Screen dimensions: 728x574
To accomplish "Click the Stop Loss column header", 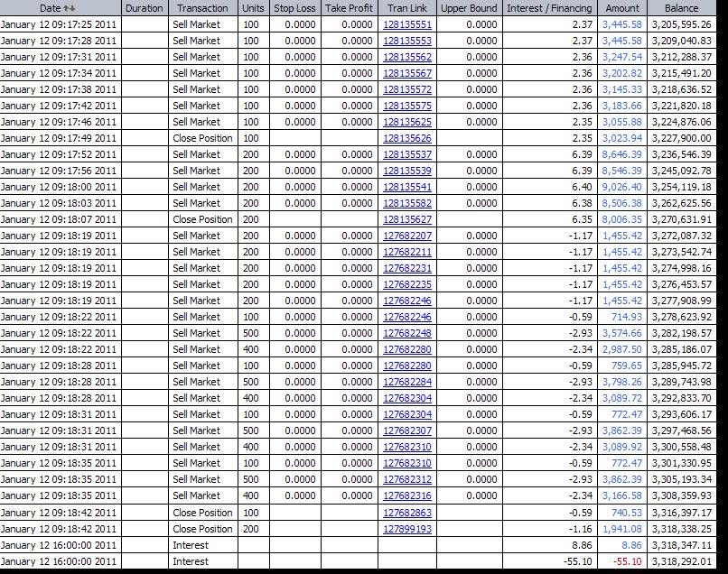I will click(294, 8).
